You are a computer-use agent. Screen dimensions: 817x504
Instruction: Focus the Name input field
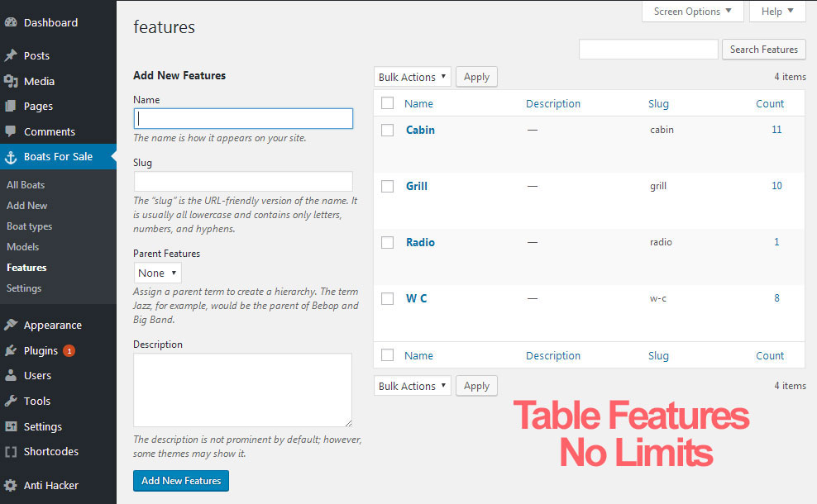pos(243,119)
